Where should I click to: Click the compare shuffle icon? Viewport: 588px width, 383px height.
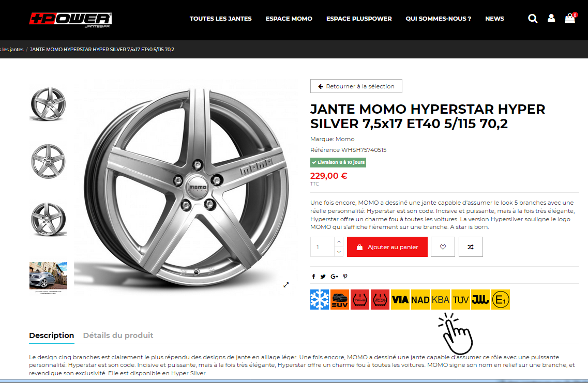tap(471, 247)
